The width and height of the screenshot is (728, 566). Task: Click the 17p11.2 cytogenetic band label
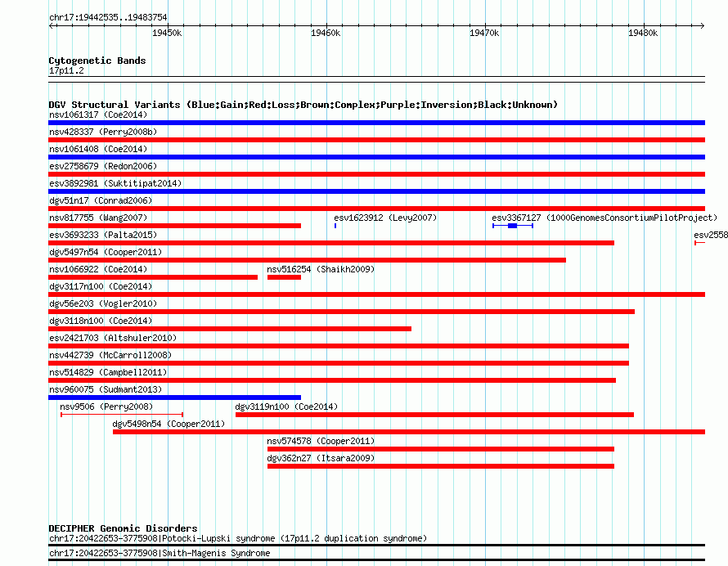[66, 70]
